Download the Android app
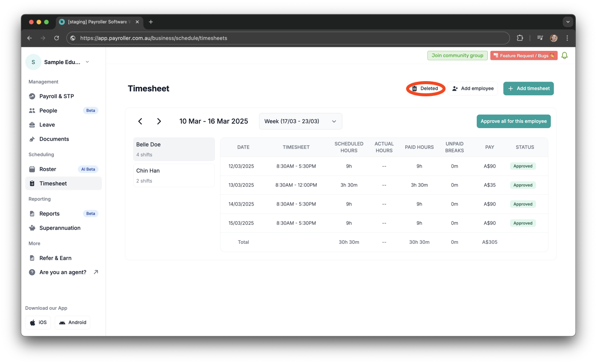Image resolution: width=597 pixels, height=364 pixels. [x=72, y=323]
